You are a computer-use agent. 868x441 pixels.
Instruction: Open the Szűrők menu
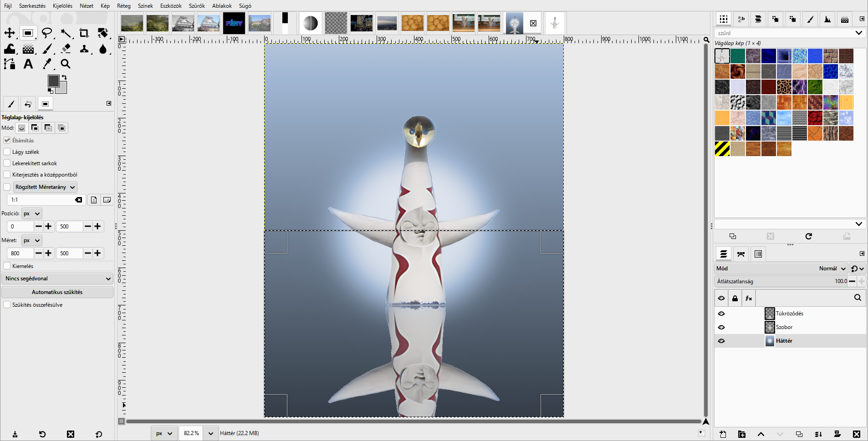coord(197,5)
